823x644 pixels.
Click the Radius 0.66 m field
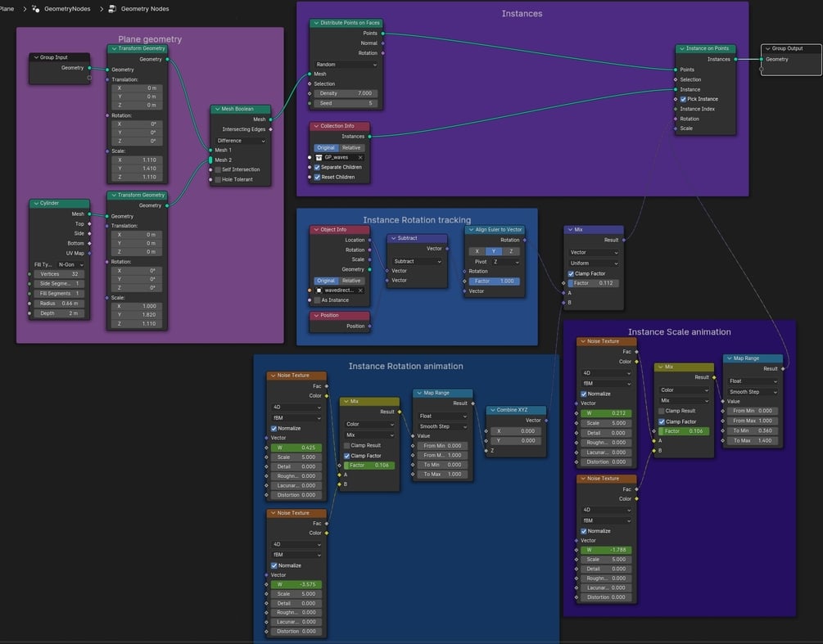[59, 303]
